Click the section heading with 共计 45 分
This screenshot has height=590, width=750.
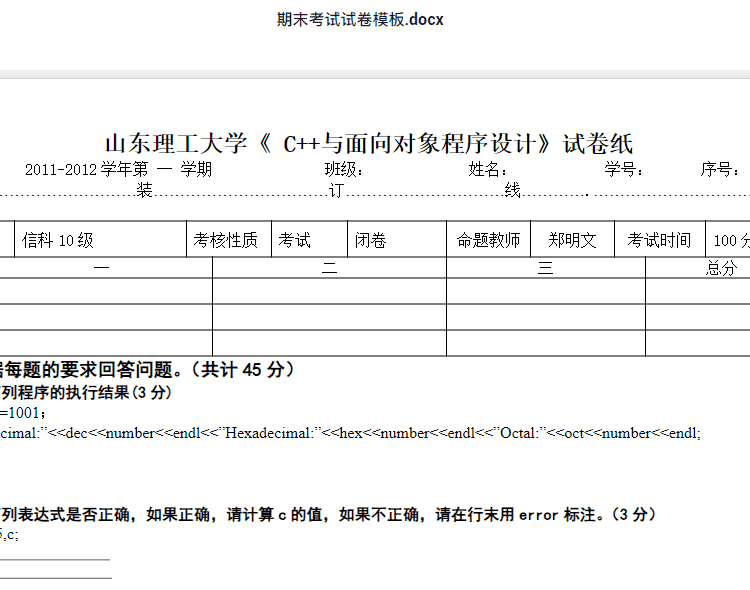(146, 370)
